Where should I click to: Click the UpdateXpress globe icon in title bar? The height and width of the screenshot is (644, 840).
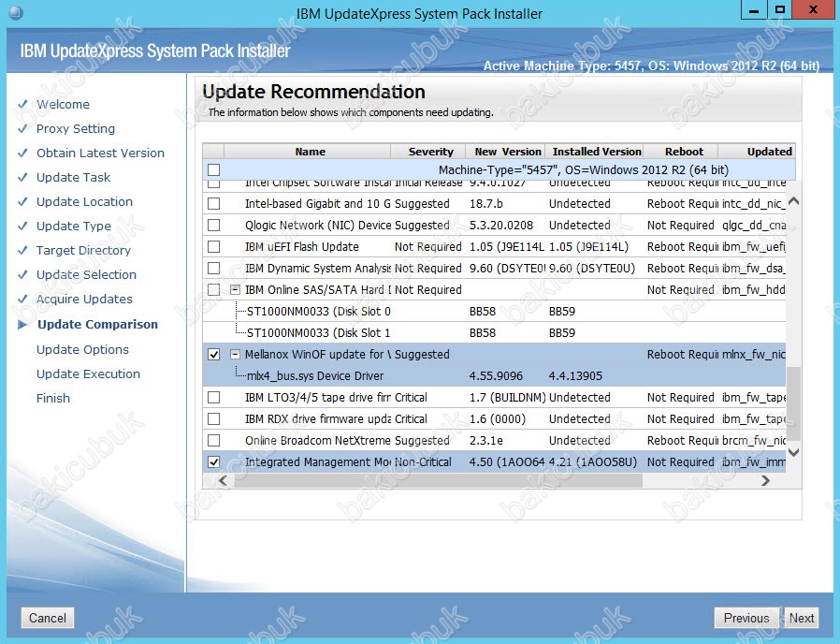[x=16, y=13]
